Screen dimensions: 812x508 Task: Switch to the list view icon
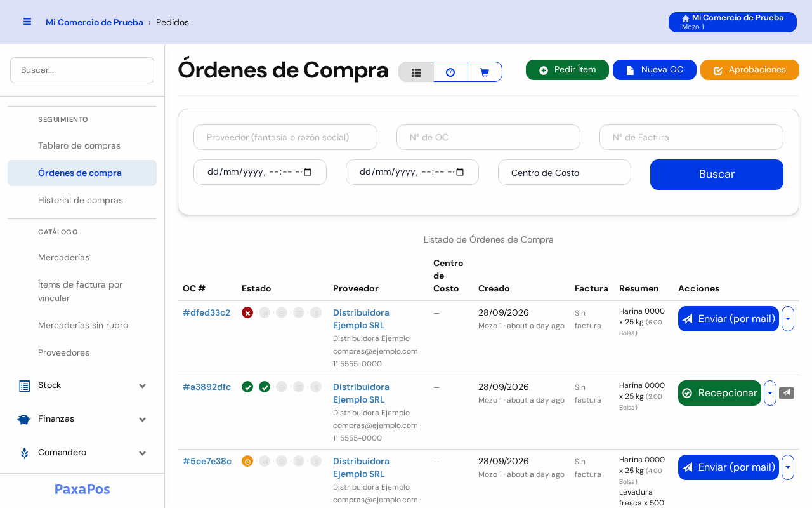[x=416, y=72]
